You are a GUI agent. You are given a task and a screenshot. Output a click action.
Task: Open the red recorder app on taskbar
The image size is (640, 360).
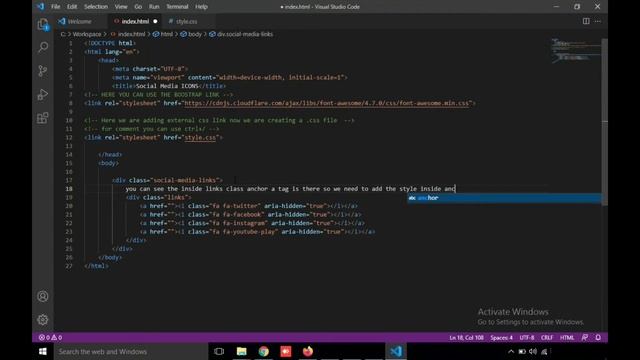[x=286, y=351]
